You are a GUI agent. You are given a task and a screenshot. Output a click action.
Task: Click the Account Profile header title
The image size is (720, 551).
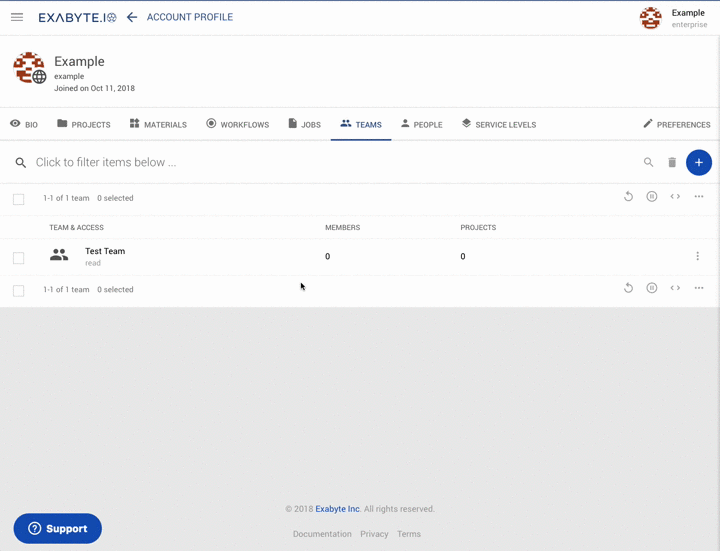coord(190,17)
